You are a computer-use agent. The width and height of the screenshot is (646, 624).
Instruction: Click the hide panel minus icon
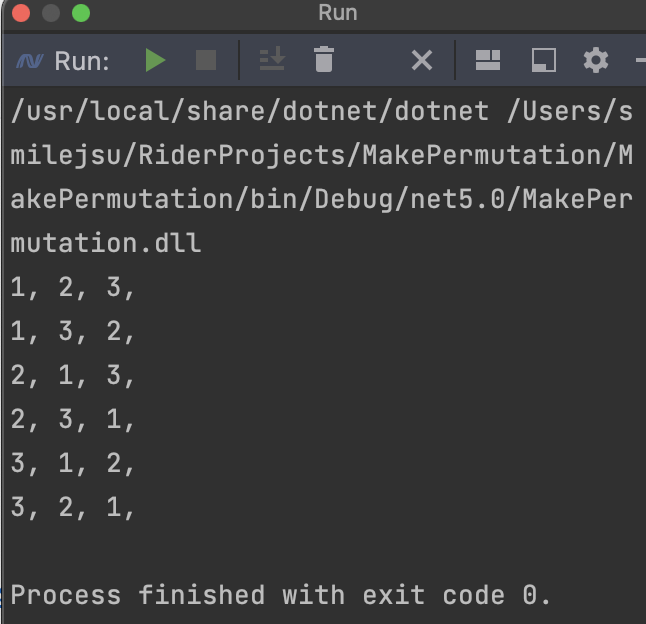640,61
